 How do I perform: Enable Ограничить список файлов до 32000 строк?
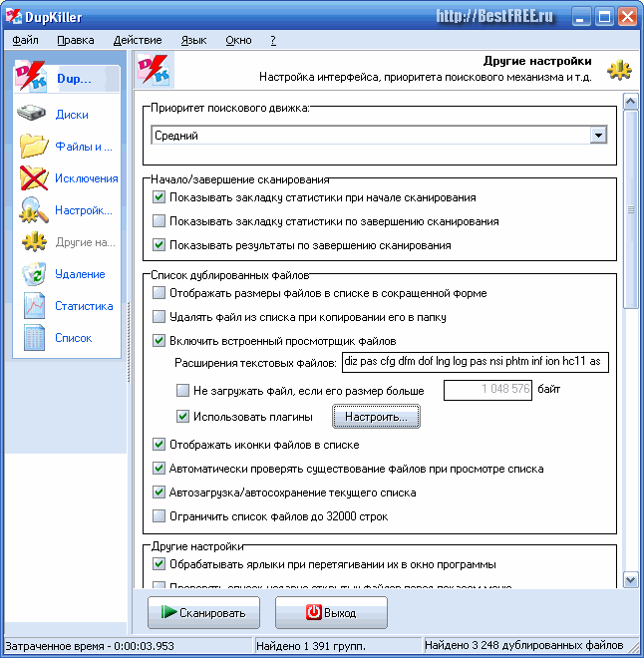pyautogui.click(x=159, y=515)
